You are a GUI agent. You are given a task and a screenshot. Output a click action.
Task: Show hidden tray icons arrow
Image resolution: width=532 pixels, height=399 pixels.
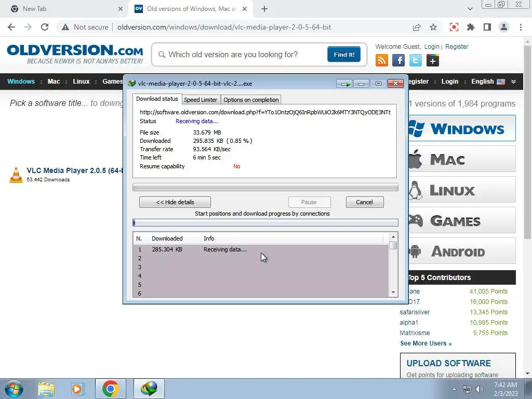(454, 389)
